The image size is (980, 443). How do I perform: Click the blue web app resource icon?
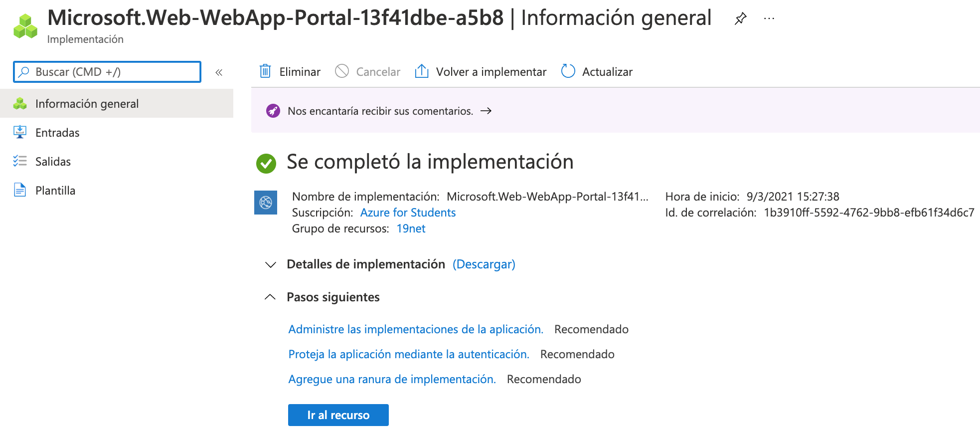[x=266, y=203]
